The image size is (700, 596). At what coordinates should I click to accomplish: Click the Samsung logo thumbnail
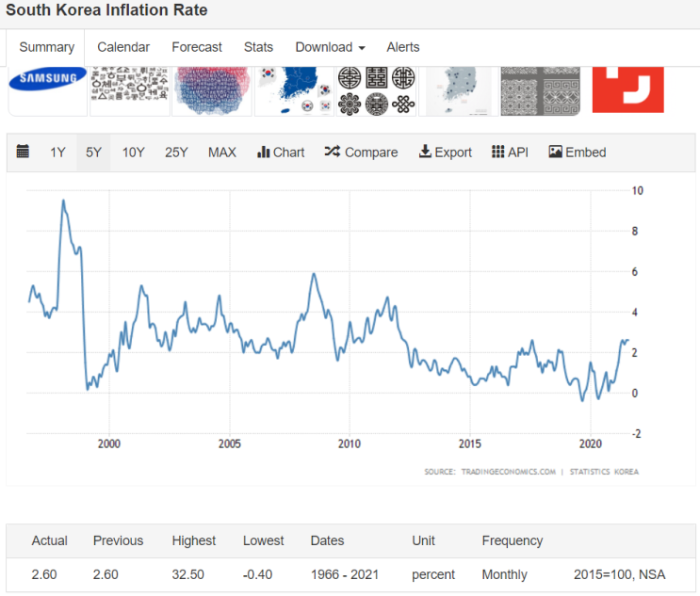[x=48, y=91]
